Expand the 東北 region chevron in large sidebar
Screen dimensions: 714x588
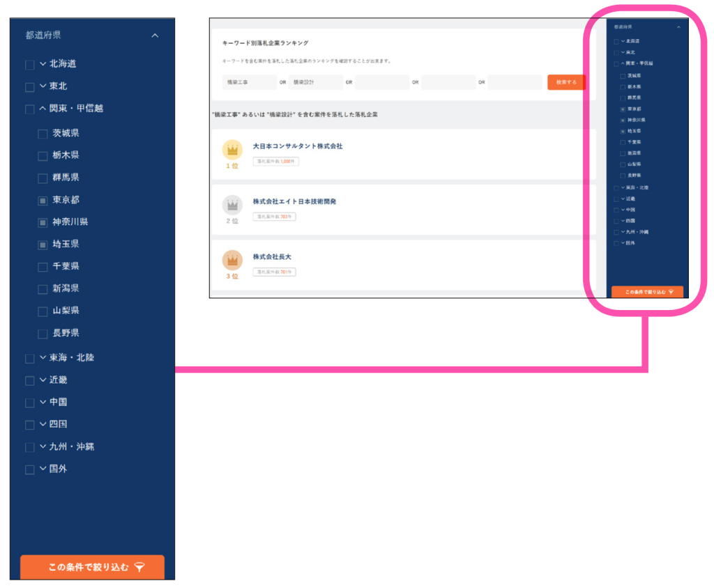coord(43,86)
